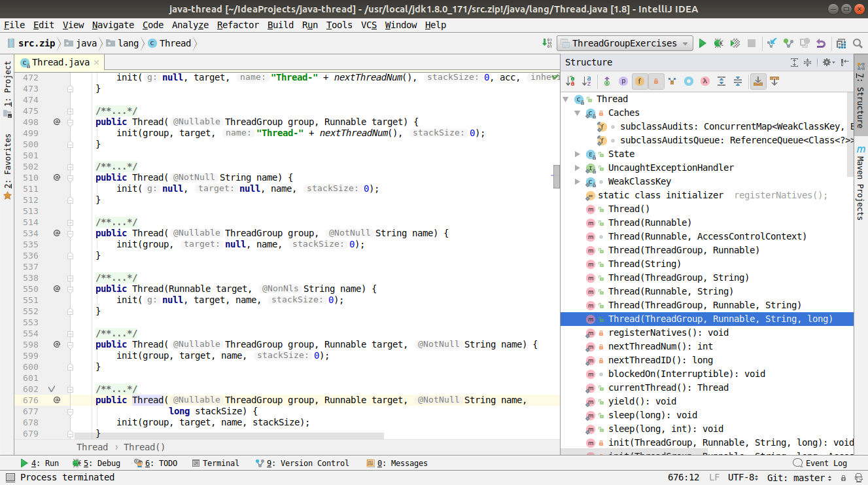
Task: Open the Maven Projects side tab
Action: (x=861, y=183)
